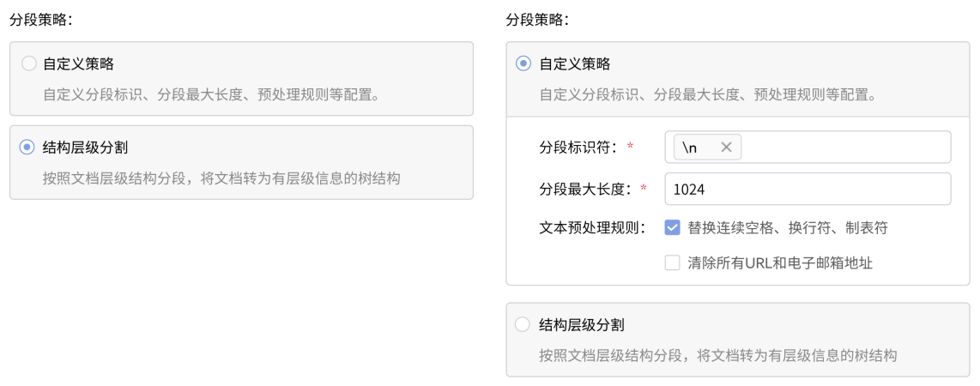The height and width of the screenshot is (386, 980).
Task: Click the already-selected 自定义策略 radio button
Action: pyautogui.click(x=523, y=63)
